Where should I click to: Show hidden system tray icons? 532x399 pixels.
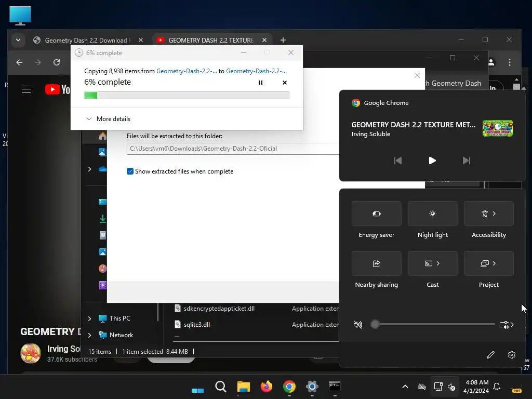405,387
